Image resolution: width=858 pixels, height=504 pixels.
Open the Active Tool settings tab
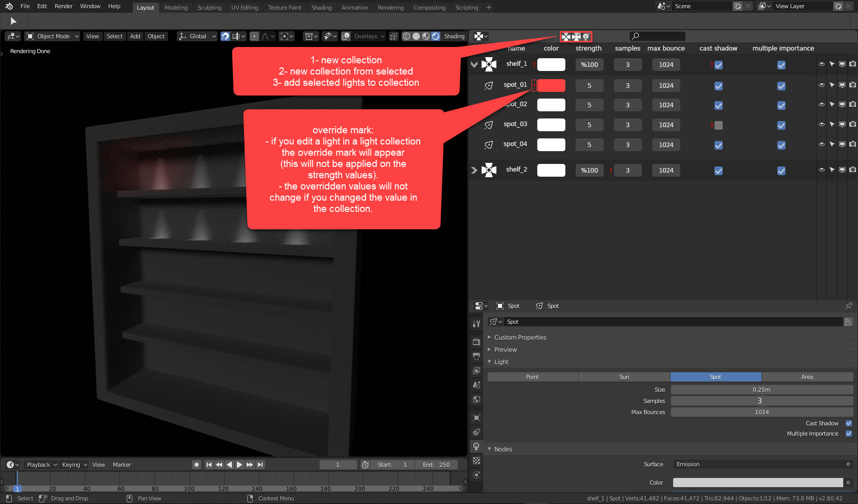tap(476, 323)
